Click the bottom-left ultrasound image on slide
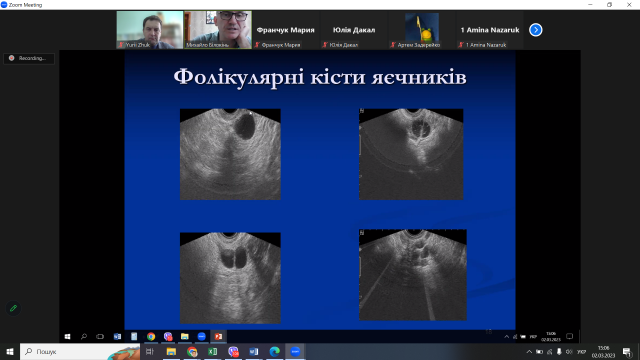The height and width of the screenshot is (360, 640). (230, 278)
